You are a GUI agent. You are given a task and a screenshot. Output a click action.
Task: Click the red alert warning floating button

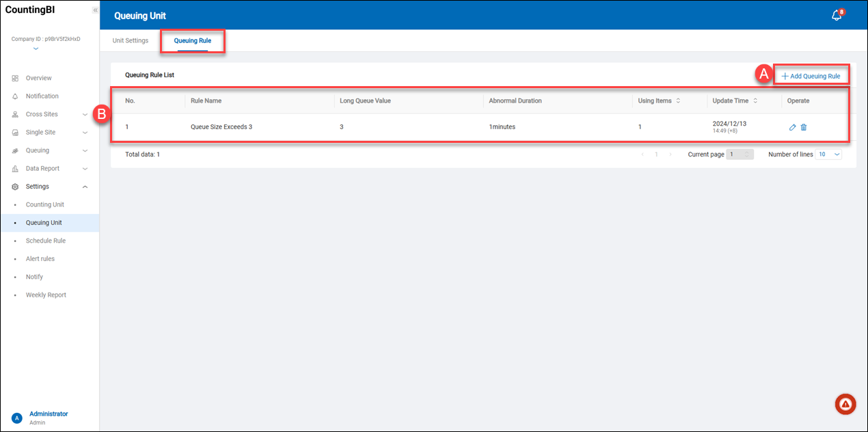[845, 405]
